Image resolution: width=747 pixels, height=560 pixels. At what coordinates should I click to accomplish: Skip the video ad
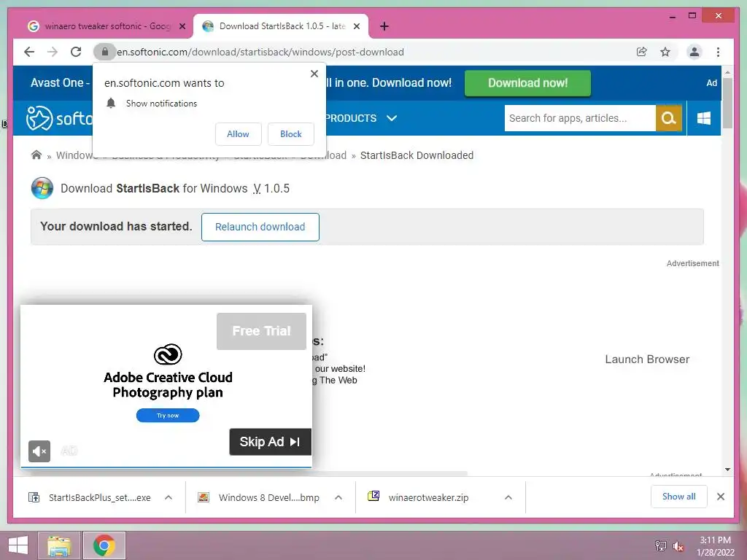(x=270, y=442)
